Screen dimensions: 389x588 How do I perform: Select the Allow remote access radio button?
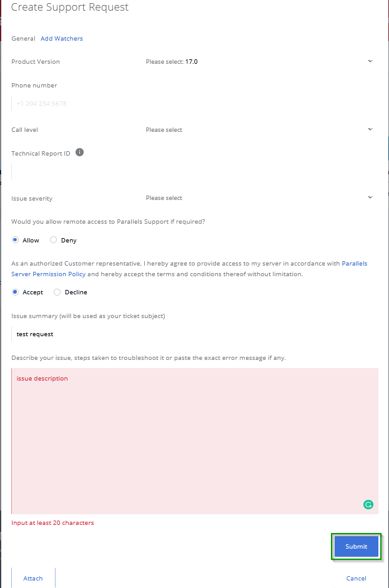point(16,240)
